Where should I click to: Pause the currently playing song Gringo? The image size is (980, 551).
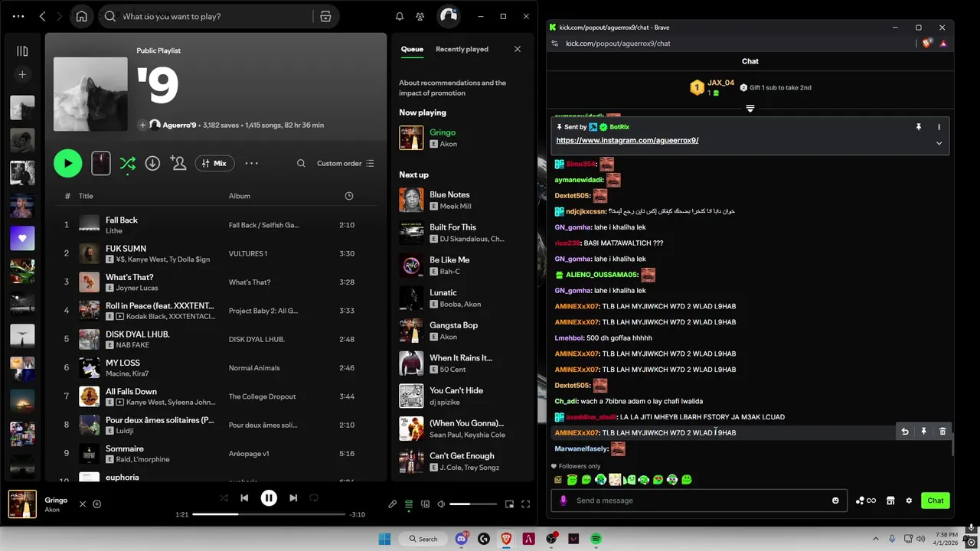point(269,498)
